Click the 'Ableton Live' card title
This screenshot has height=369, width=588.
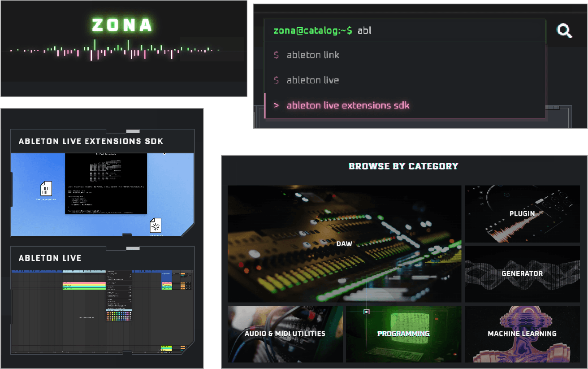(x=50, y=258)
